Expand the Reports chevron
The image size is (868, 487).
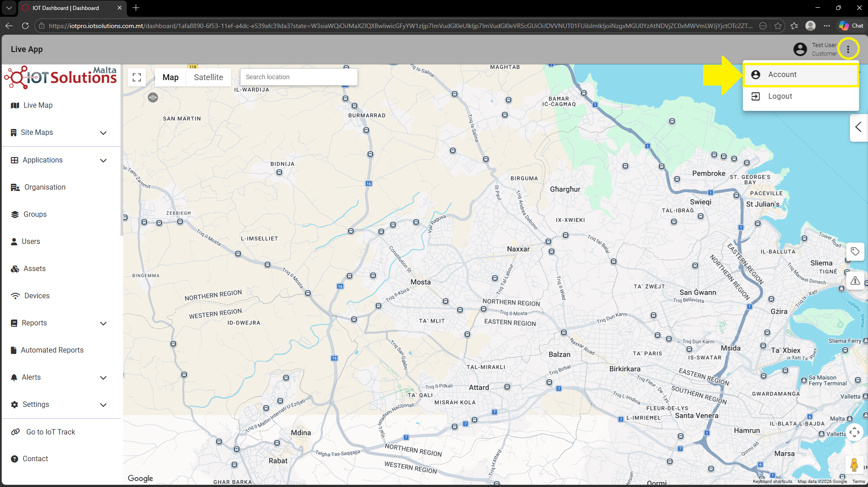[103, 323]
